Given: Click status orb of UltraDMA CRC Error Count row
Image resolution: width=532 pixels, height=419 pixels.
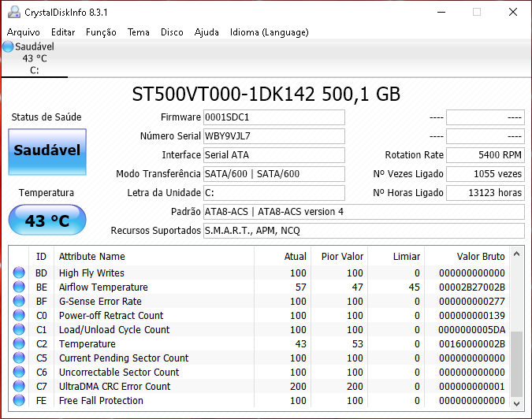Looking at the screenshot, I should (x=19, y=386).
